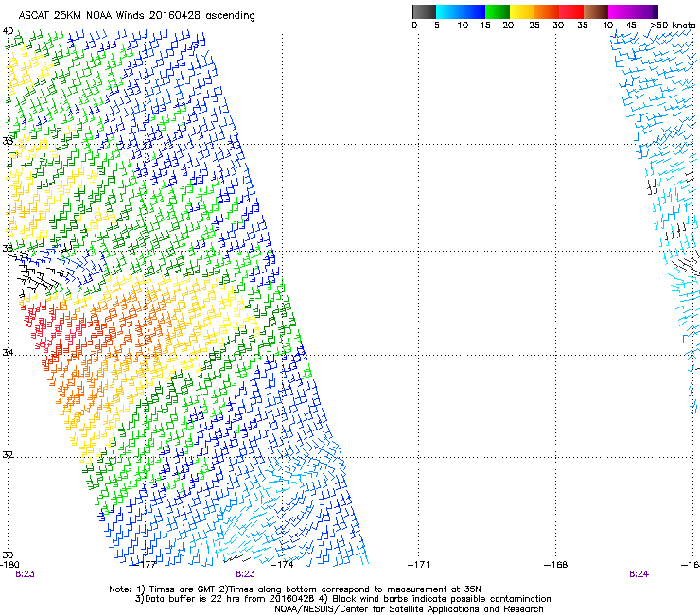Click the longitude label -174
Image resolution: width=700 pixels, height=615 pixels.
coord(283,565)
